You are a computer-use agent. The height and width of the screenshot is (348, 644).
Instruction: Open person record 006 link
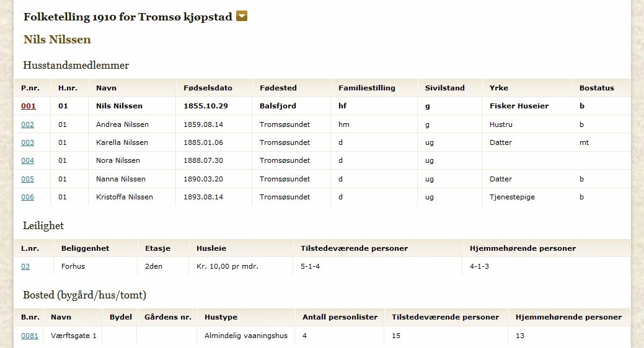click(27, 197)
